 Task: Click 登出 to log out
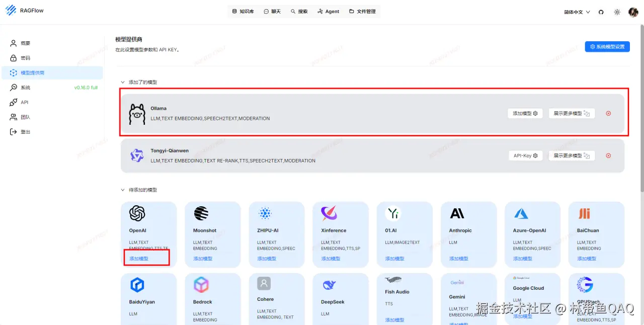click(x=52, y=132)
